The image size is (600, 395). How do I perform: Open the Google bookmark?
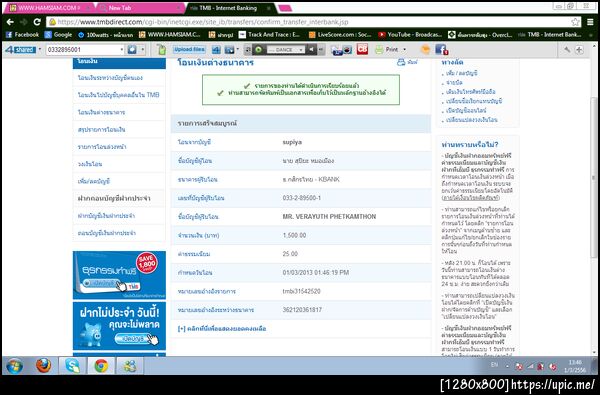click(58, 35)
